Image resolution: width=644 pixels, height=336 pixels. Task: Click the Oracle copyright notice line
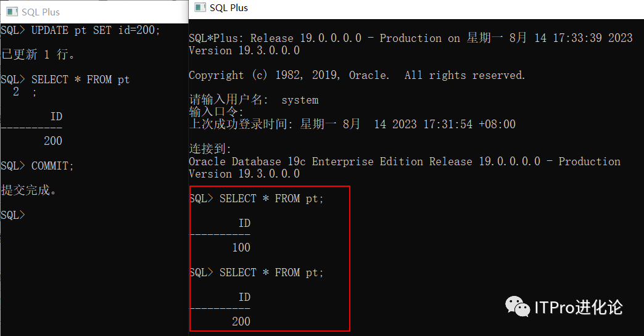357,75
